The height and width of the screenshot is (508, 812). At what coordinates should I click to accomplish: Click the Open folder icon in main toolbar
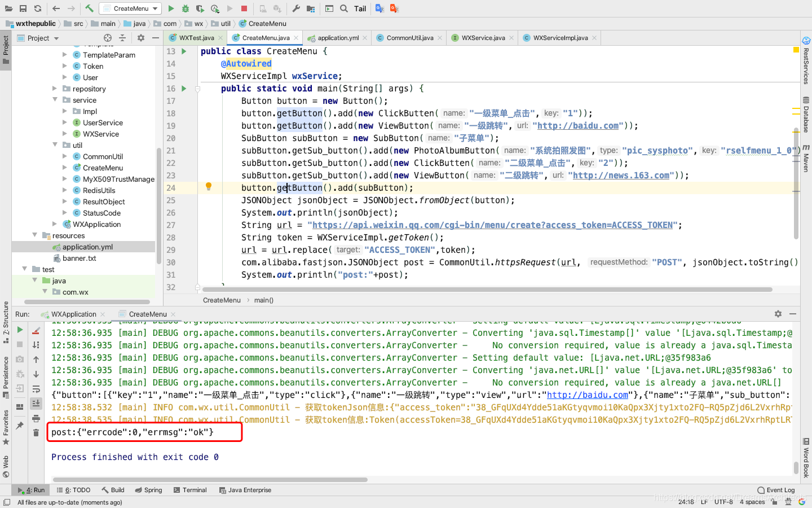click(x=8, y=8)
